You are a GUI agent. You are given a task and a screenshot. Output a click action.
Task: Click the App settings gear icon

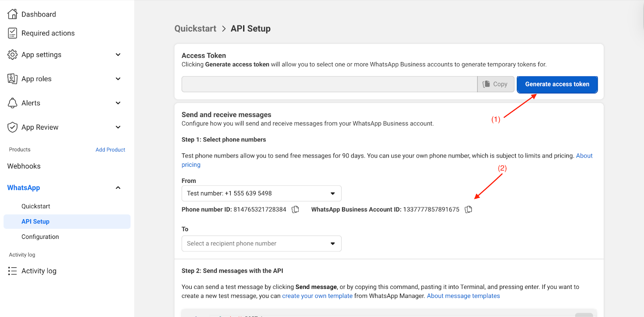pos(12,55)
